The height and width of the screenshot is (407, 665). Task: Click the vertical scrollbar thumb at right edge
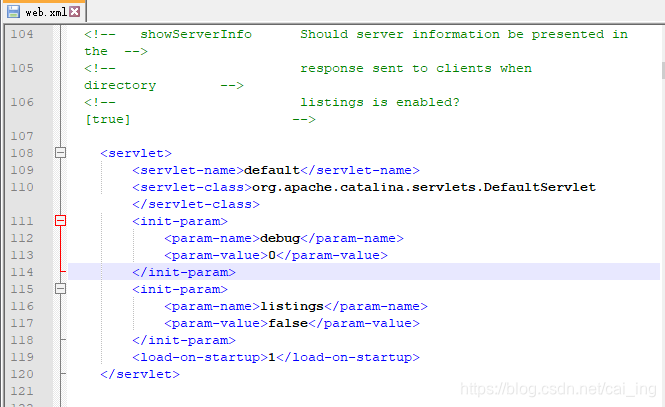(x=663, y=70)
